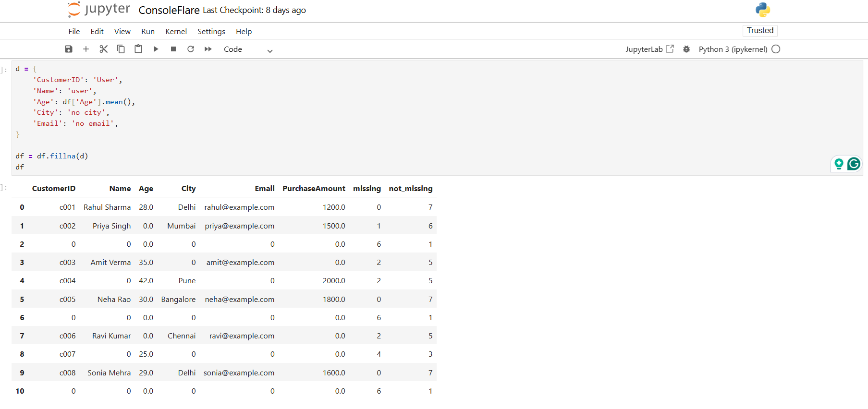Open the Settings menu
This screenshot has width=868, height=409.
211,32
